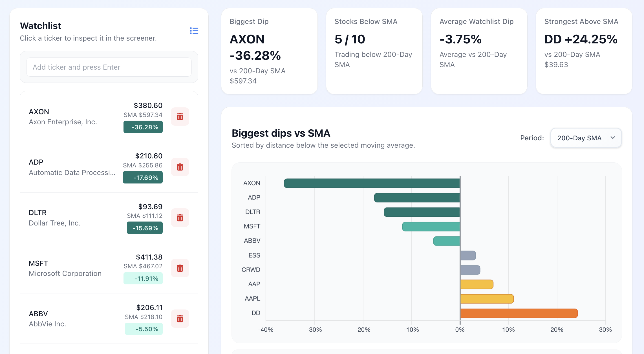Click the CRWD axis label in chart

pyautogui.click(x=251, y=270)
